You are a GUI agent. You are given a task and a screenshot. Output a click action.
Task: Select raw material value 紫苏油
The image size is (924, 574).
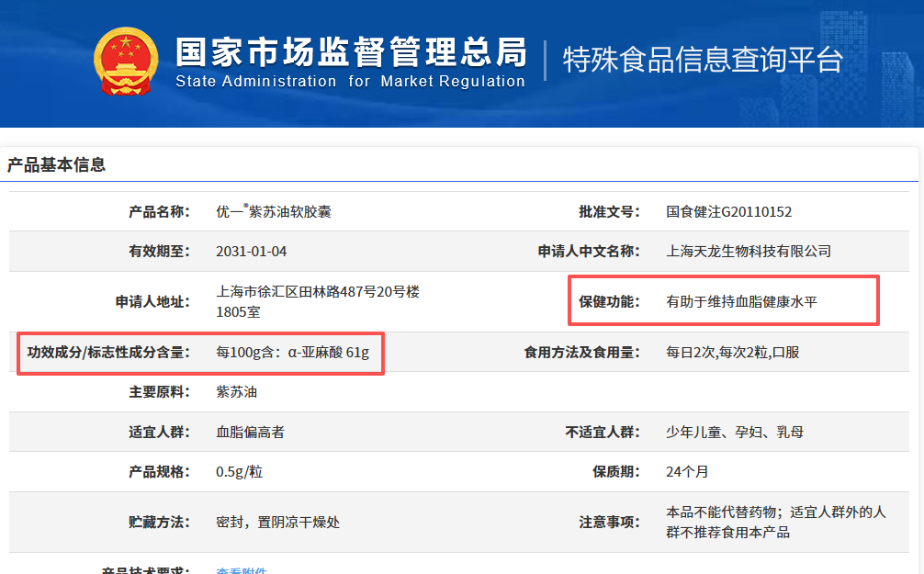(x=236, y=392)
